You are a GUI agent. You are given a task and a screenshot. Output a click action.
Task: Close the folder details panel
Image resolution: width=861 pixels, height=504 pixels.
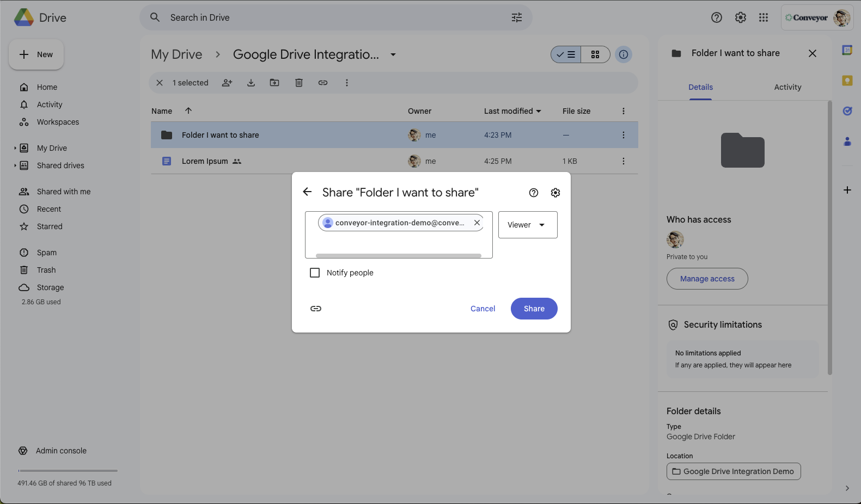click(813, 53)
